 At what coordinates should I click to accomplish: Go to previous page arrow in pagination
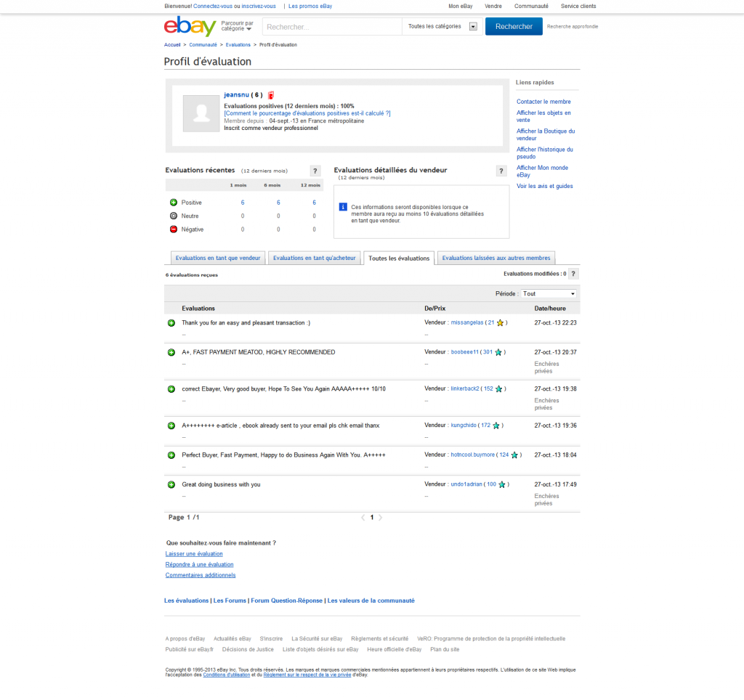point(363,518)
